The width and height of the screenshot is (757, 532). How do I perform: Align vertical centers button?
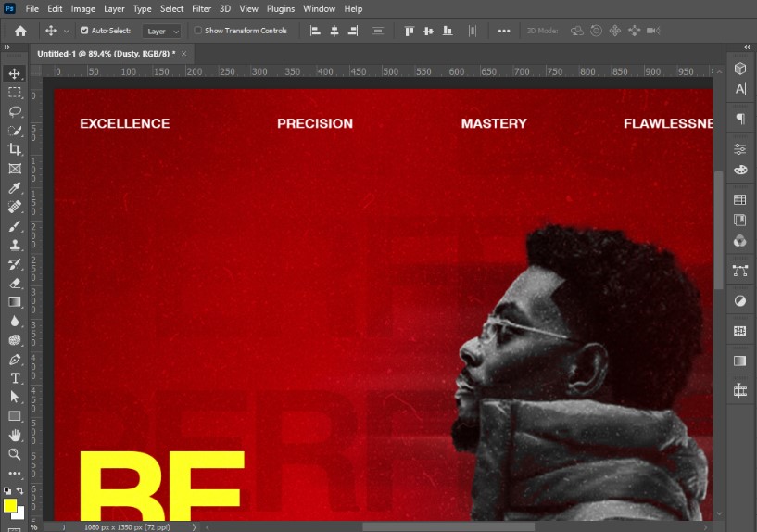[428, 31]
